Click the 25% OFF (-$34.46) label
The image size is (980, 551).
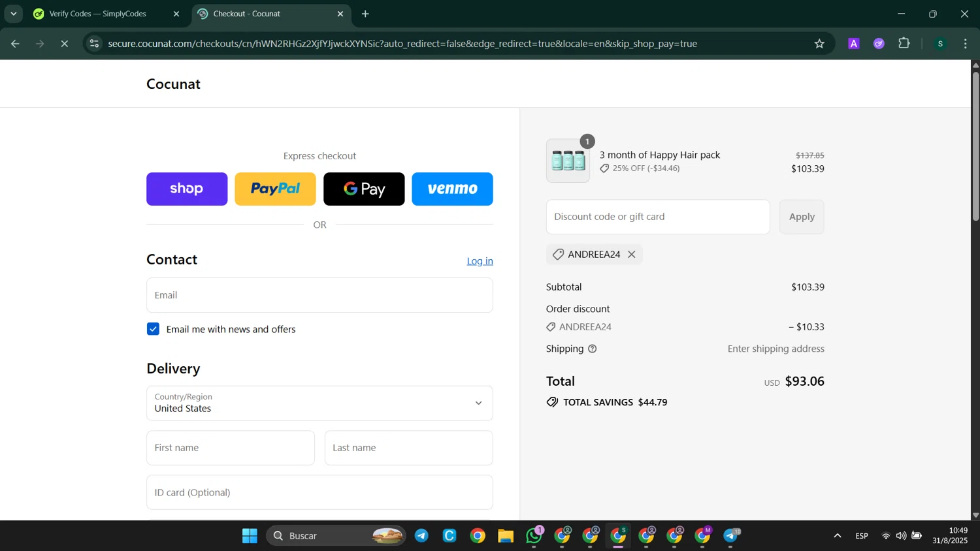[x=646, y=168]
